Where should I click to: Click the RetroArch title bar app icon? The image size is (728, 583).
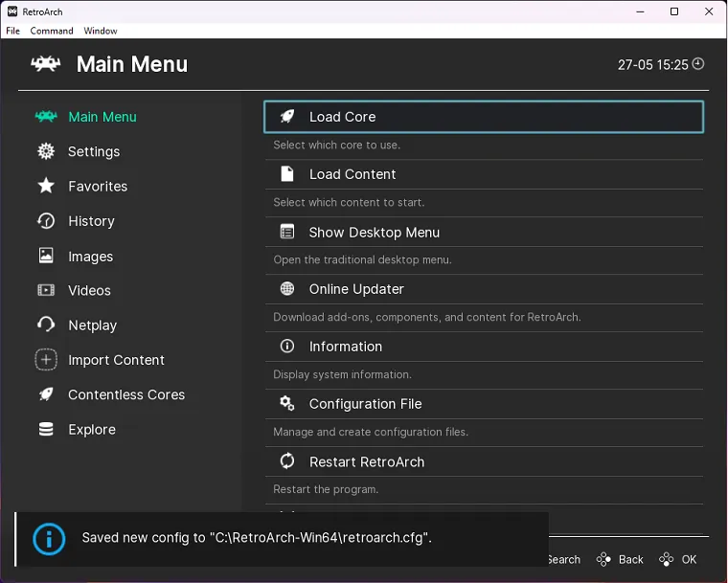pyautogui.click(x=12, y=11)
